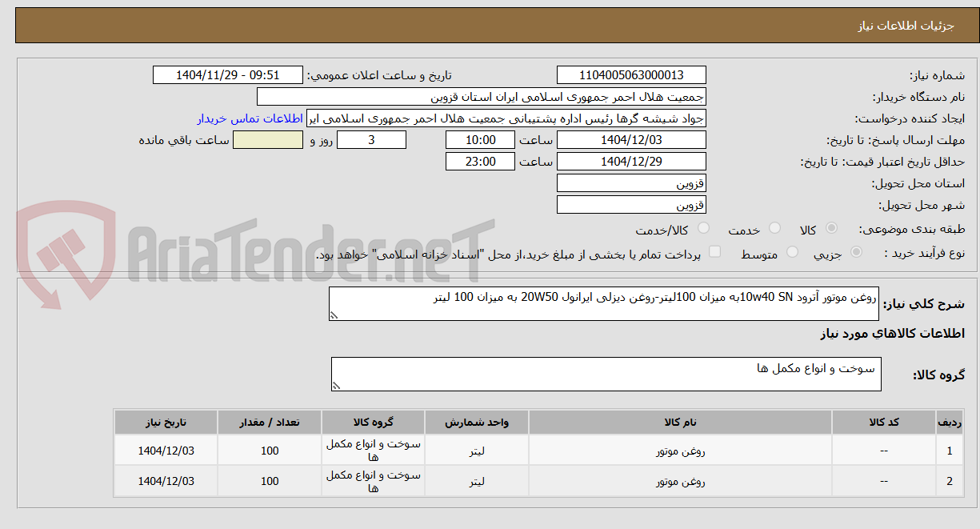Click the واحد شمارش column header

click(x=477, y=422)
